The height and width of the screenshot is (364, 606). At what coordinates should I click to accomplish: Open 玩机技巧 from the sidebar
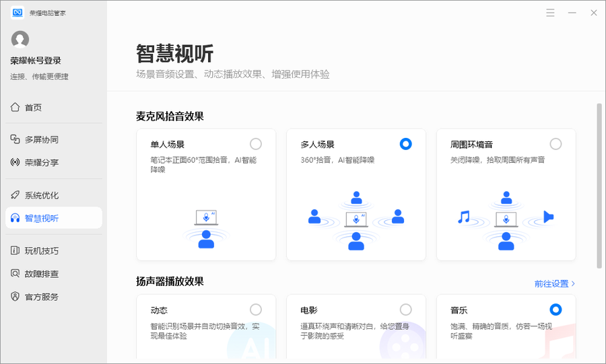54,251
